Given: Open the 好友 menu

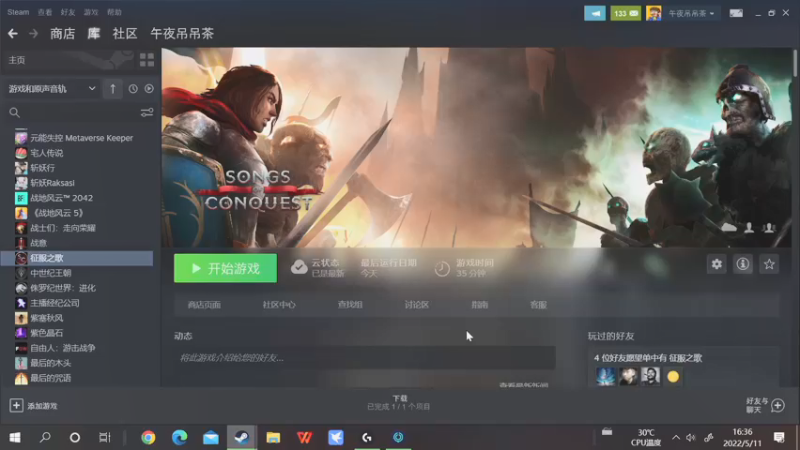Looking at the screenshot, I should click(x=68, y=12).
